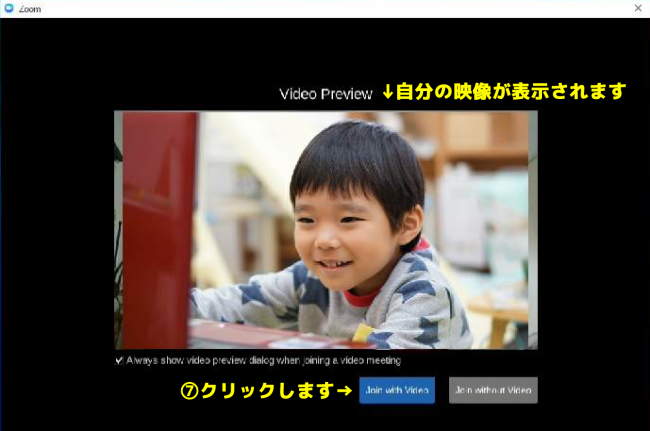650x431 pixels.
Task: Click the circled number 7 annotation
Action: tap(189, 391)
